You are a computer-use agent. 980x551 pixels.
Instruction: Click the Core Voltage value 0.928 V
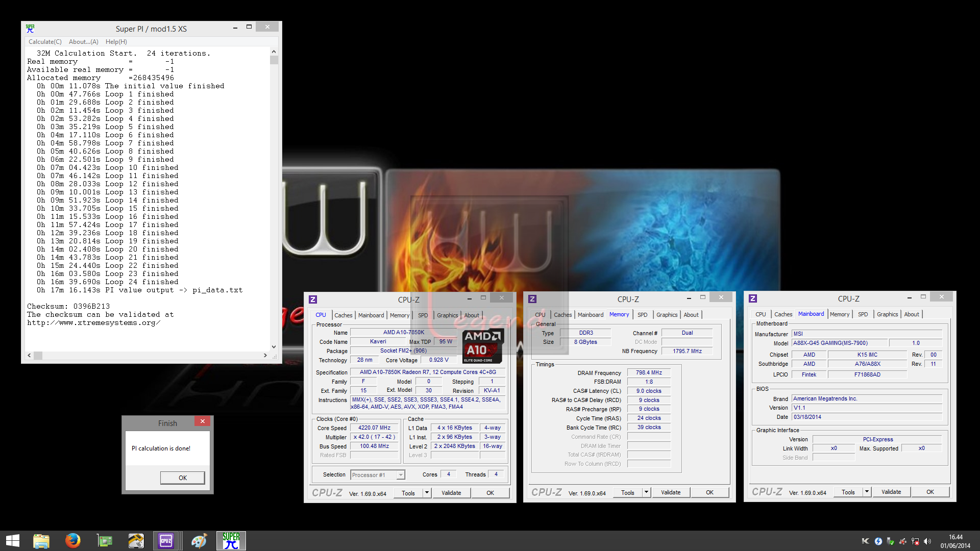point(438,360)
